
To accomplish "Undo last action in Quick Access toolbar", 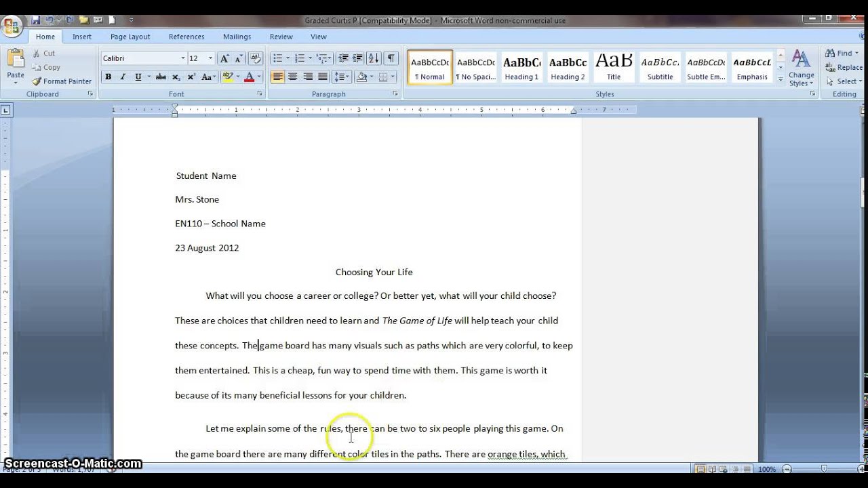I will click(50, 20).
